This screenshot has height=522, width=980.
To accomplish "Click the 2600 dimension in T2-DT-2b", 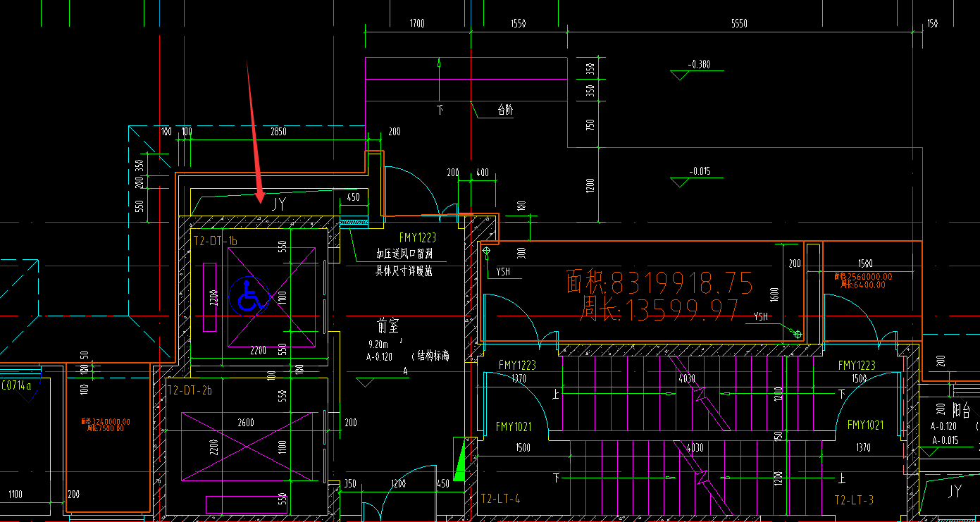I will [246, 423].
